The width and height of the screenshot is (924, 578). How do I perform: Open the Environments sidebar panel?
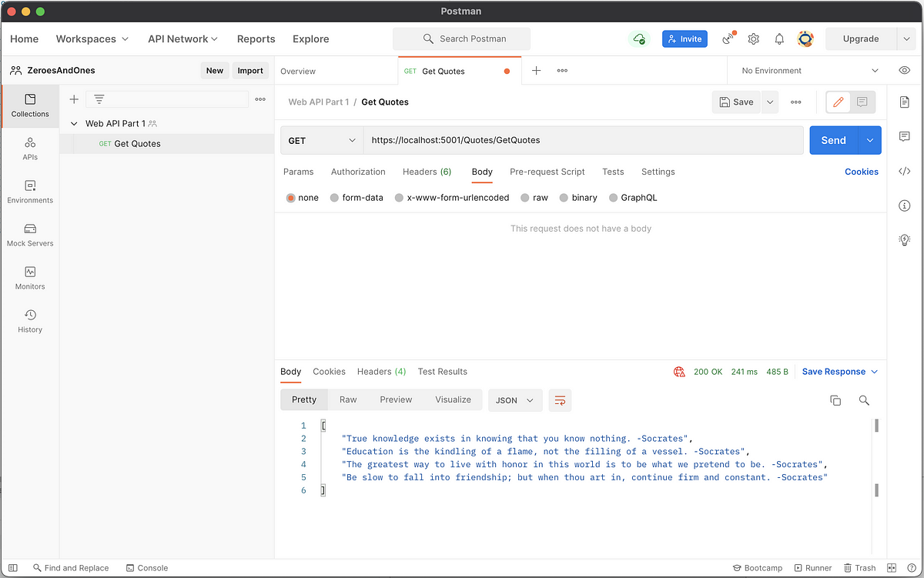30,192
